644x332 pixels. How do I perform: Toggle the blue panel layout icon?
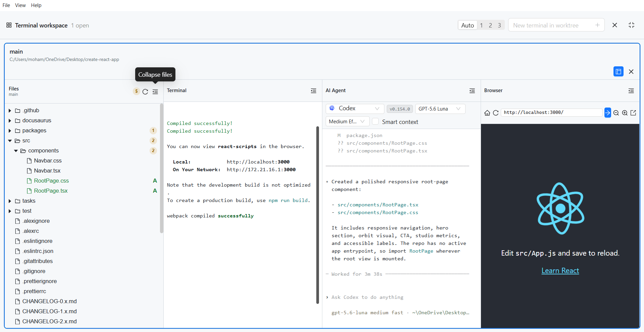(x=618, y=71)
